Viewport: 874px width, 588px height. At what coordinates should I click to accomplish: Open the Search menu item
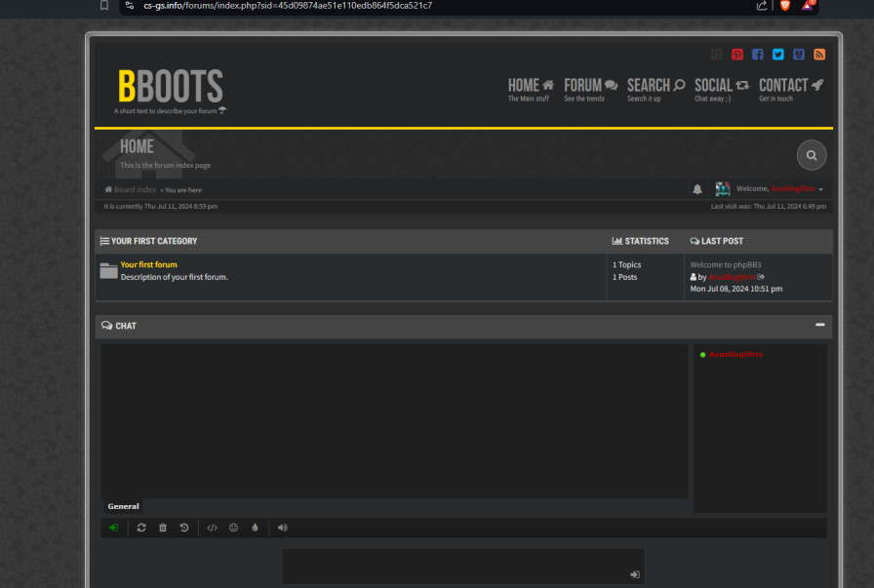pyautogui.click(x=656, y=90)
